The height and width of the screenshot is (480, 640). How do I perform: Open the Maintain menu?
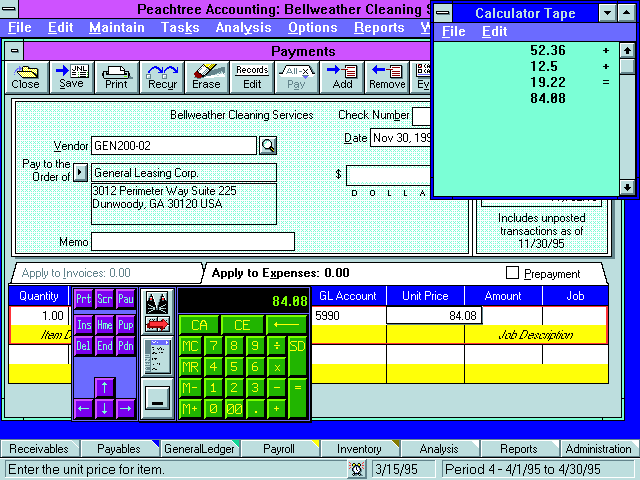click(x=116, y=28)
